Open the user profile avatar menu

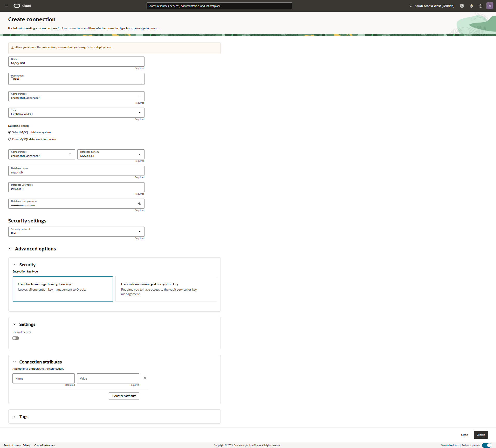coord(490,6)
